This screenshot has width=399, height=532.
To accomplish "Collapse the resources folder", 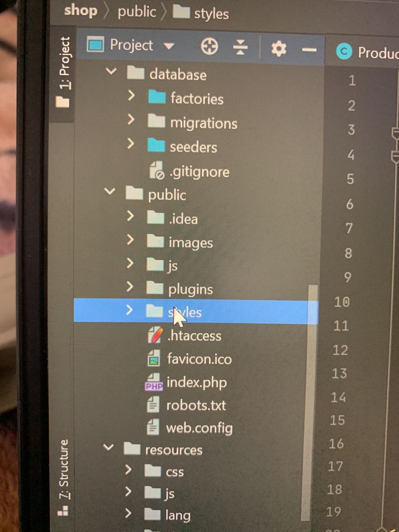I will [x=108, y=447].
